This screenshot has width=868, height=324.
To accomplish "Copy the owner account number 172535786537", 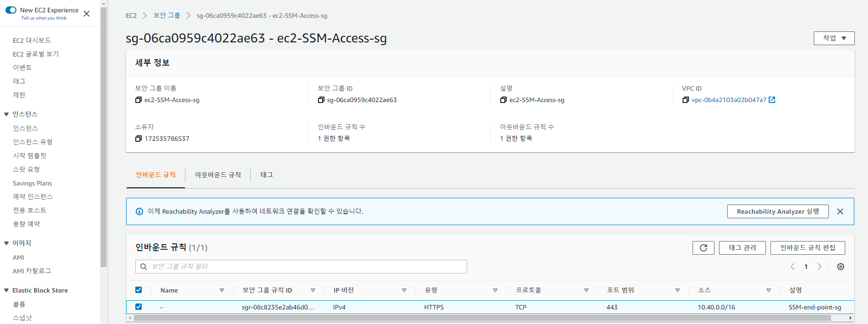I will [x=139, y=139].
